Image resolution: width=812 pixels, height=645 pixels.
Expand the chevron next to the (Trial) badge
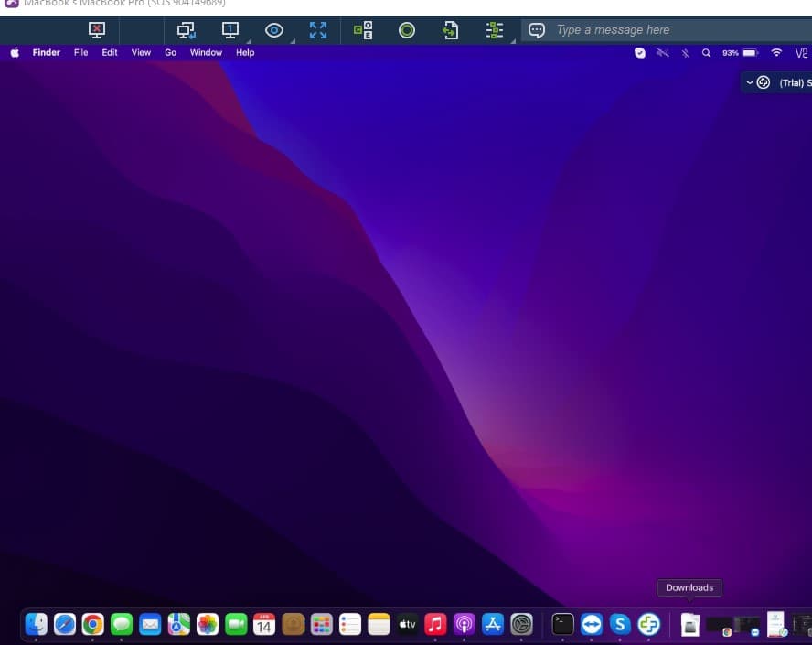(x=749, y=82)
